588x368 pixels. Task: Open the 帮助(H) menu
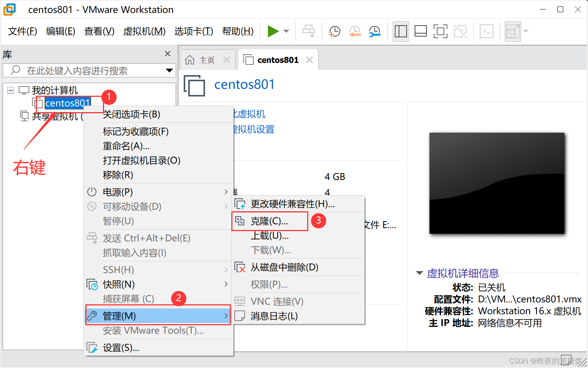coord(238,31)
